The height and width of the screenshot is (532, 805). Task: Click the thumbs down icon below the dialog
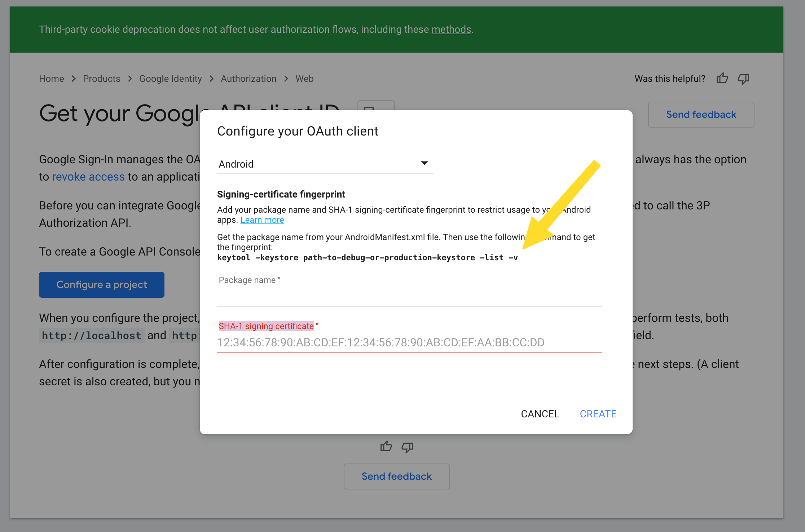[407, 447]
